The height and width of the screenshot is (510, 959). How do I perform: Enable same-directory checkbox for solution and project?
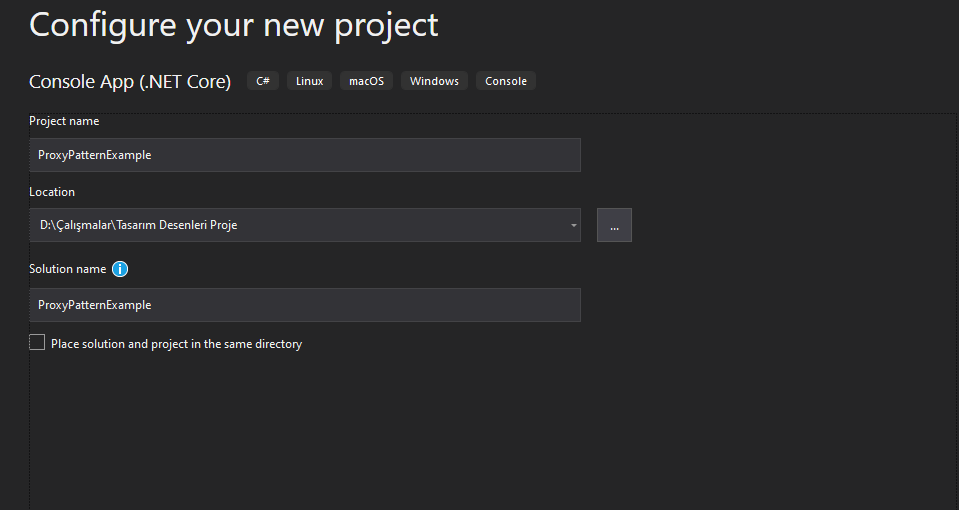click(37, 342)
